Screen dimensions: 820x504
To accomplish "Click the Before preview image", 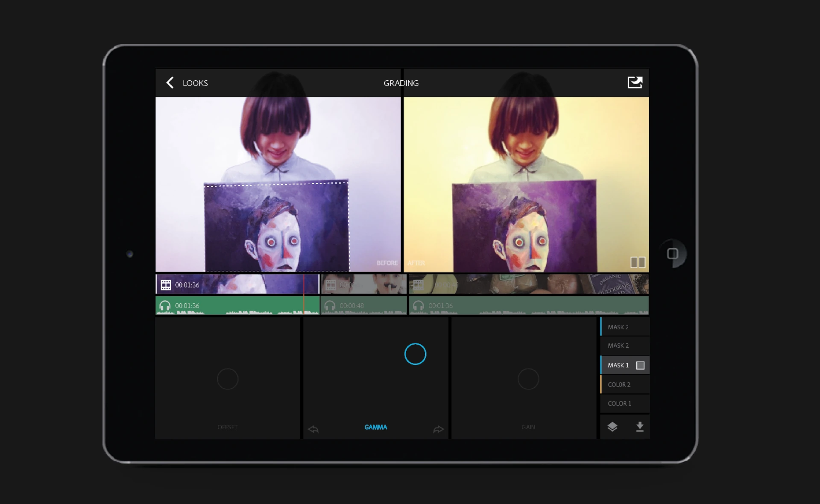I will point(278,184).
